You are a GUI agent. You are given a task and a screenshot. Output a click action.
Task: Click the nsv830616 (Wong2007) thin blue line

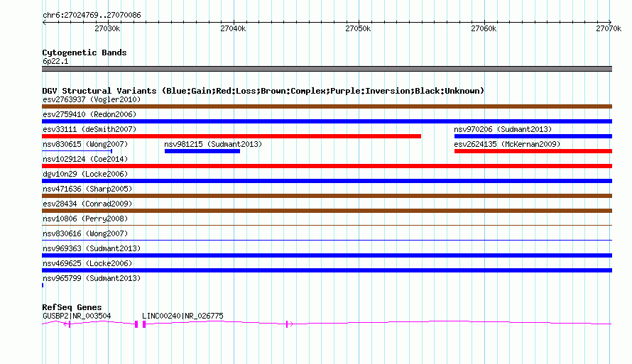pyautogui.click(x=327, y=240)
